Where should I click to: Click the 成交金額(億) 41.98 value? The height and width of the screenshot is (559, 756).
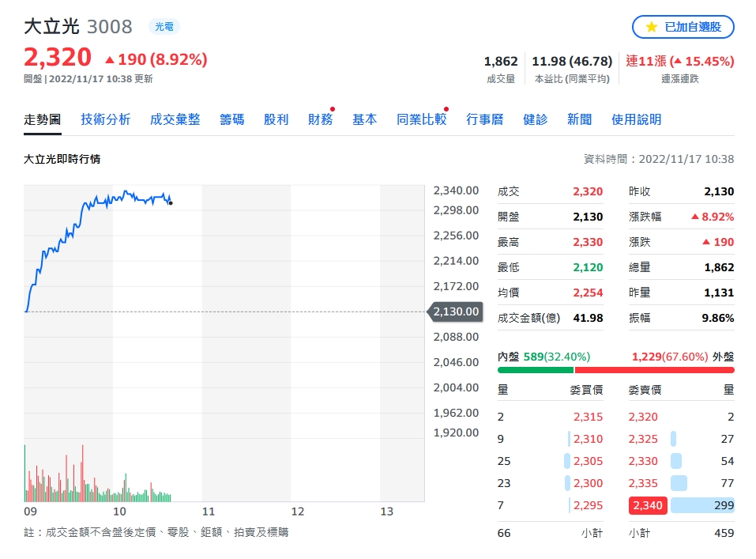588,318
